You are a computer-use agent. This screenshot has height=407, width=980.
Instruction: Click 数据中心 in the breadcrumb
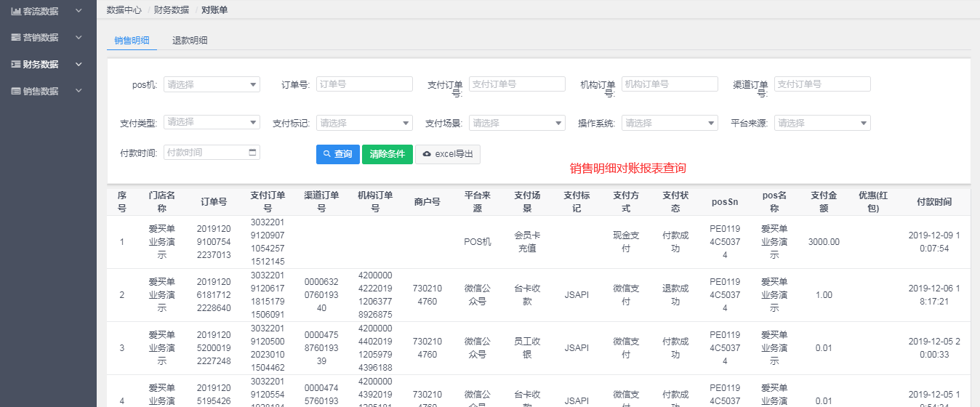(124, 9)
